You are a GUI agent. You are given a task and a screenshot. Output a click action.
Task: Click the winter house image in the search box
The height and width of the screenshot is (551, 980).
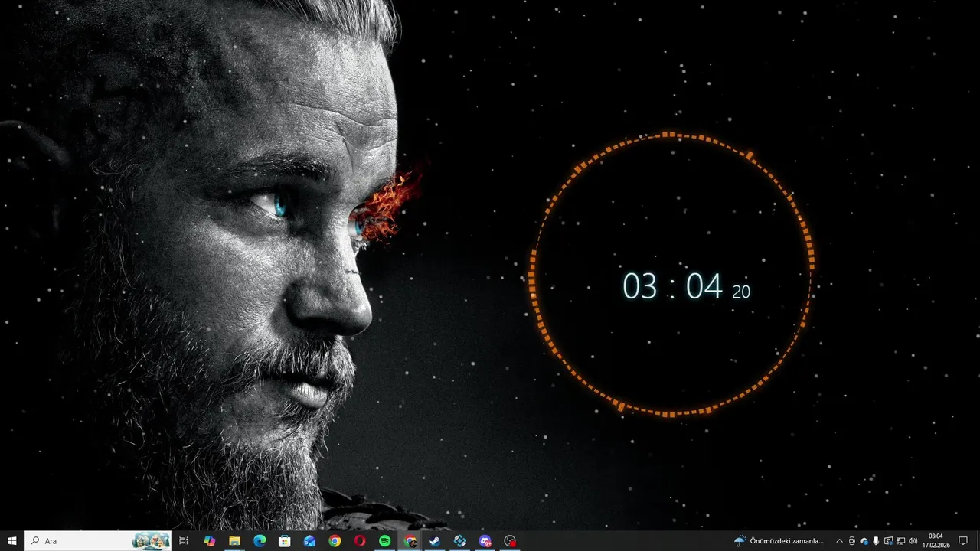point(151,541)
